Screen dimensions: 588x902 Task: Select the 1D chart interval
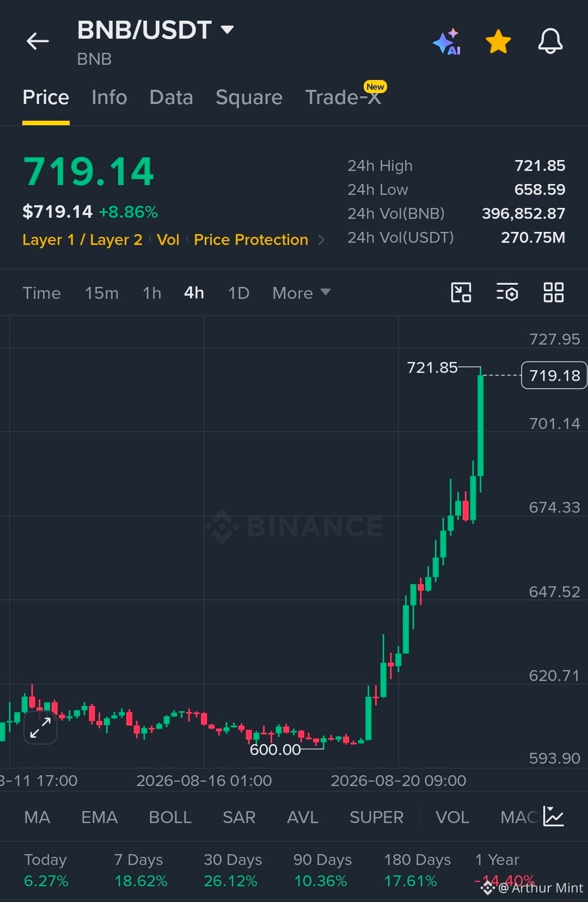click(239, 293)
